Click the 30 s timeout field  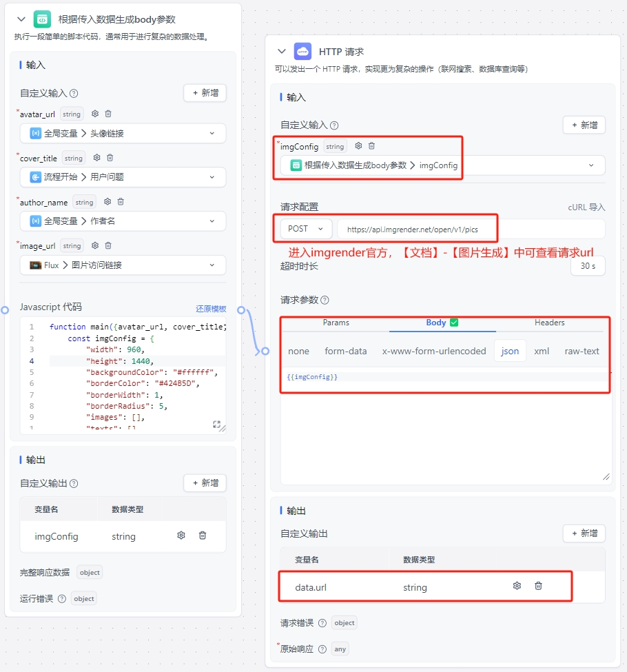coord(588,266)
